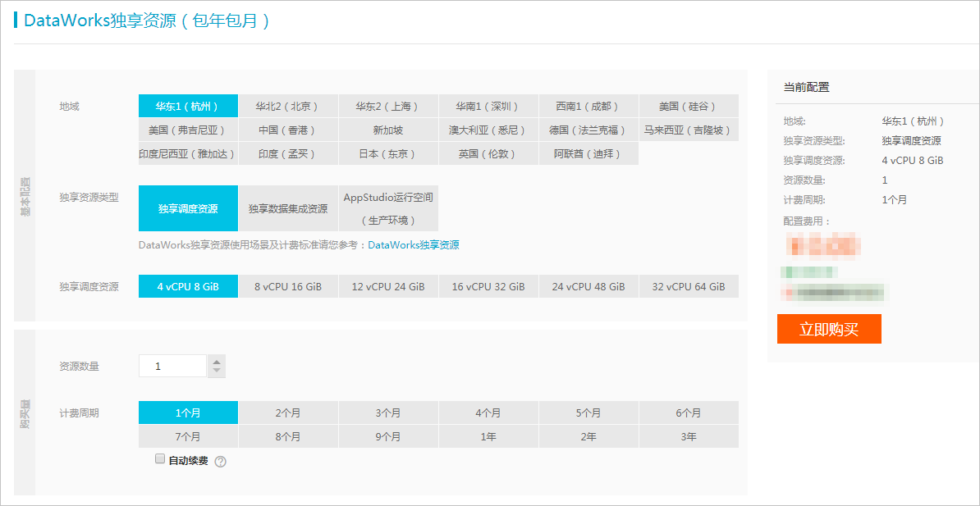Click the 1个月 summary value in 当前配置

pos(895,200)
